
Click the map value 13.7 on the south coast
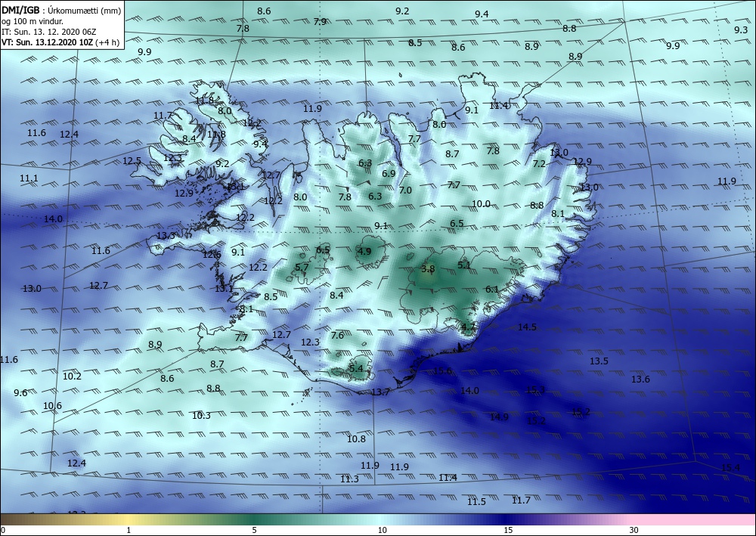pos(380,392)
